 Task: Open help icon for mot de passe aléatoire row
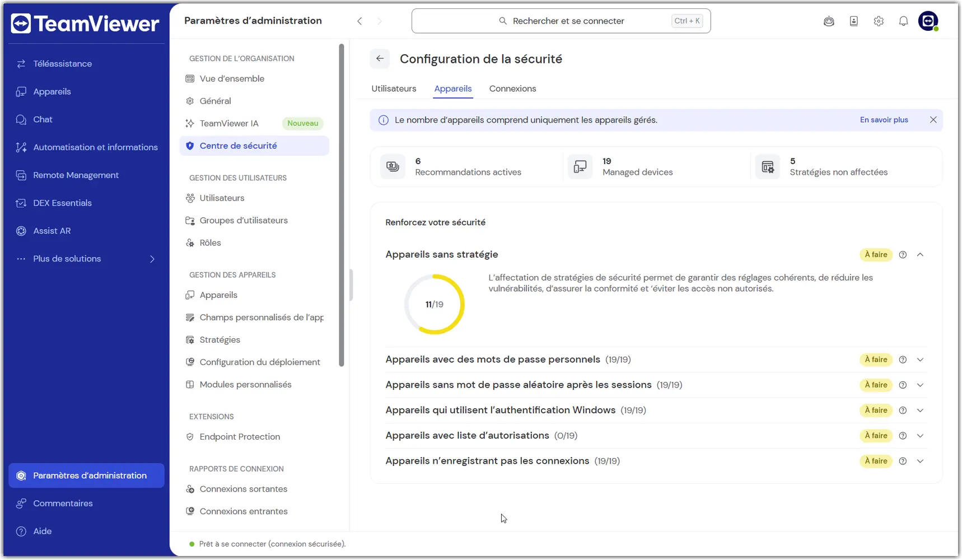[x=903, y=385]
